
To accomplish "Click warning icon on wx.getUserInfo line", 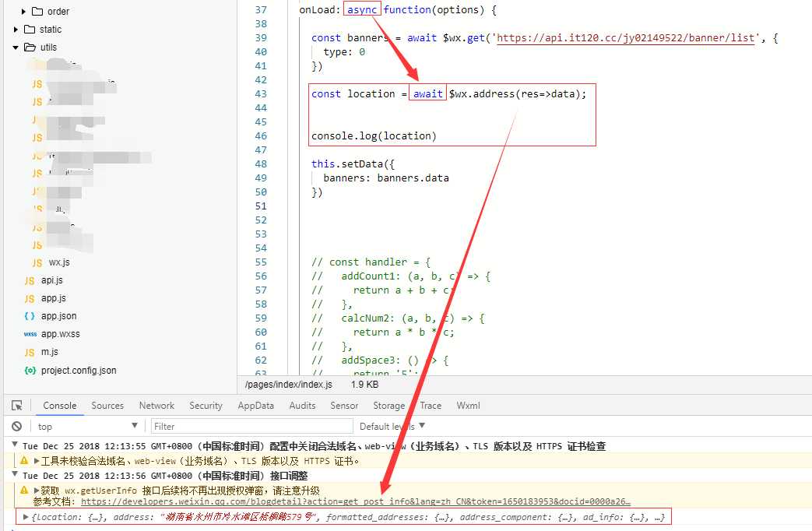I will [x=24, y=490].
